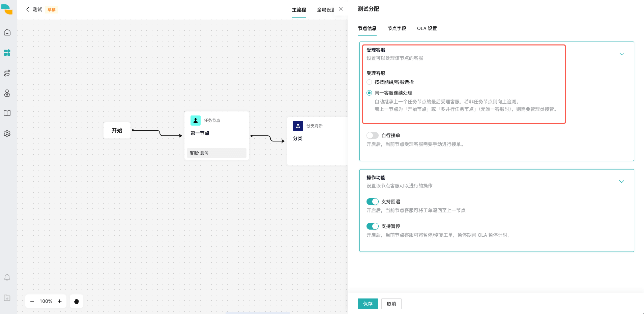Open the settings gear in the sidebar
Viewport: 644px width, 314px height.
(7, 134)
